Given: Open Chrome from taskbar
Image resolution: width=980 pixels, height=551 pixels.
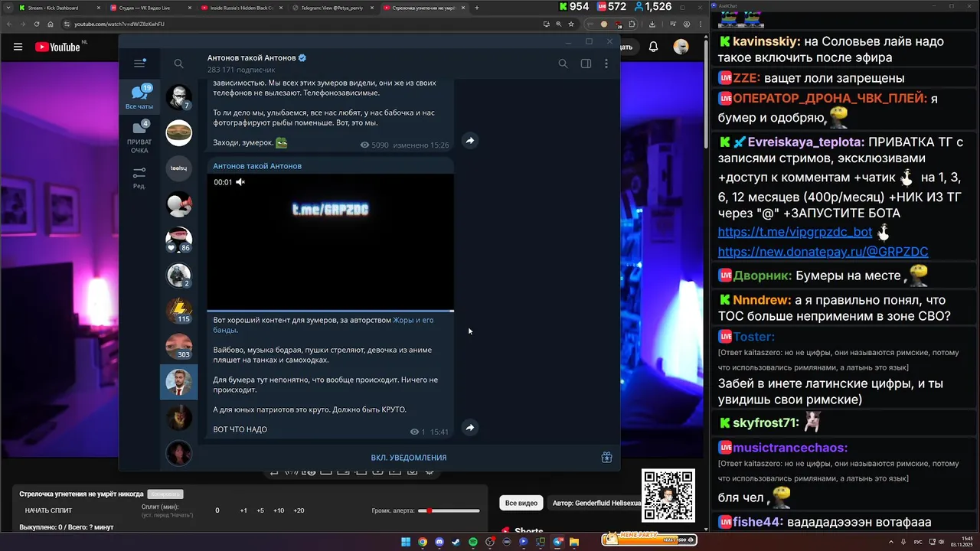Looking at the screenshot, I should [422, 542].
